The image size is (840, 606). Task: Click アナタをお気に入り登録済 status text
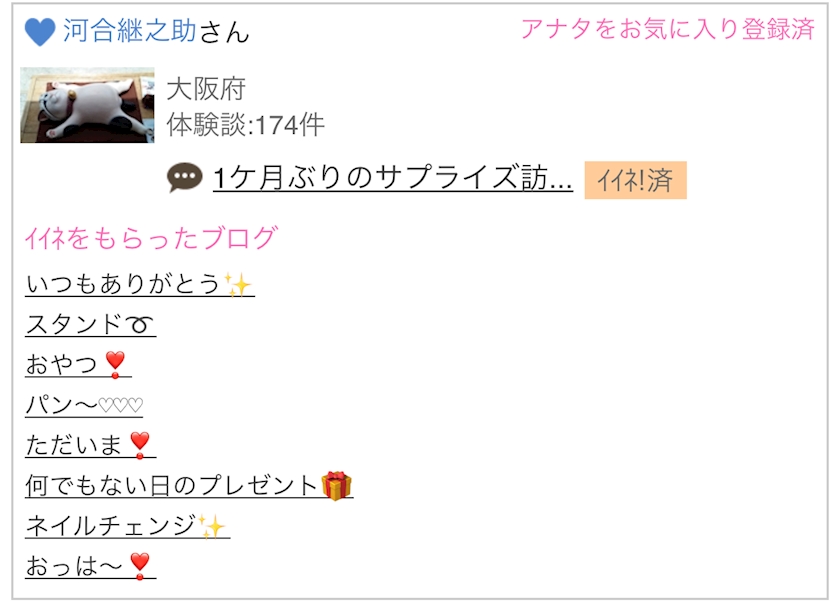668,29
